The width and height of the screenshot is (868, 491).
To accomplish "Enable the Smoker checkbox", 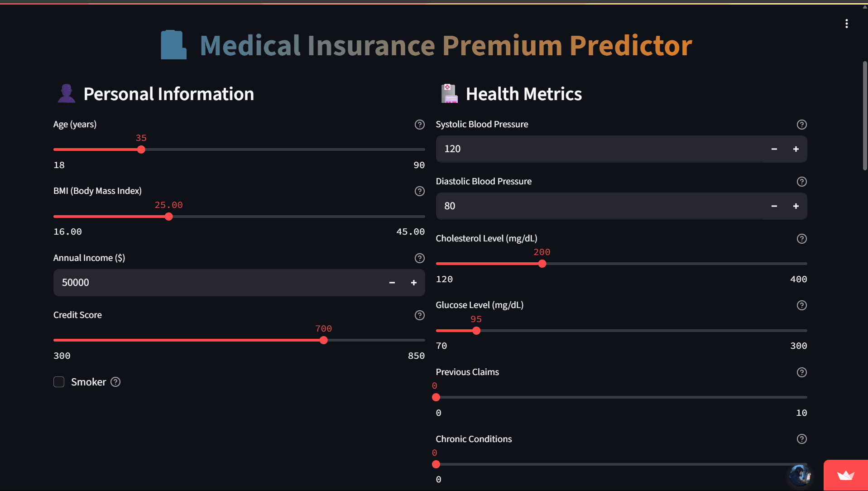I will coord(58,382).
